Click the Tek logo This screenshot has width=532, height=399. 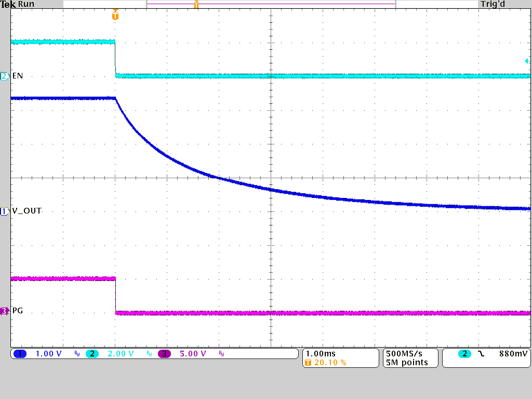[8, 4]
